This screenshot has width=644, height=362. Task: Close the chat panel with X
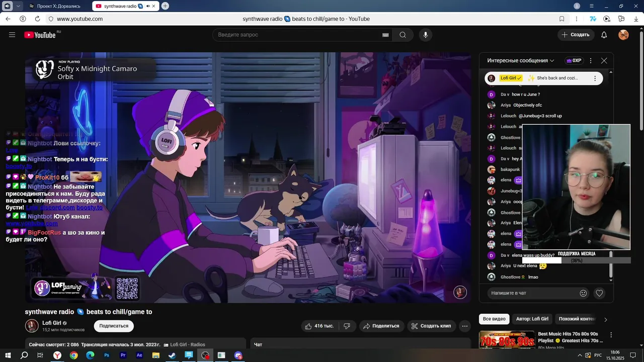pyautogui.click(x=604, y=60)
